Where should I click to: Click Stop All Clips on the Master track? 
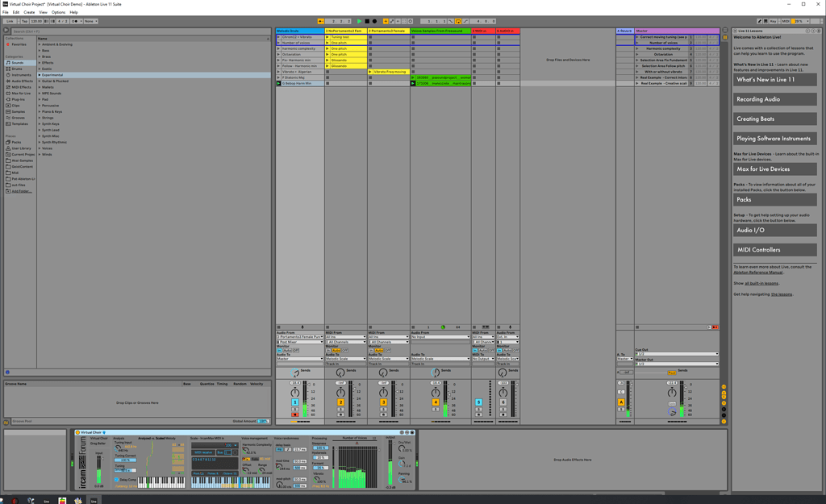tap(637, 327)
